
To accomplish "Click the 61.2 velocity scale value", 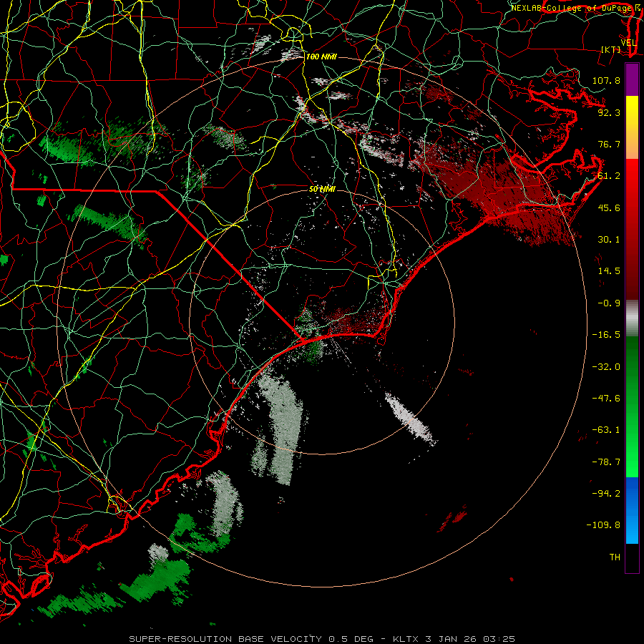I will pyautogui.click(x=609, y=176).
